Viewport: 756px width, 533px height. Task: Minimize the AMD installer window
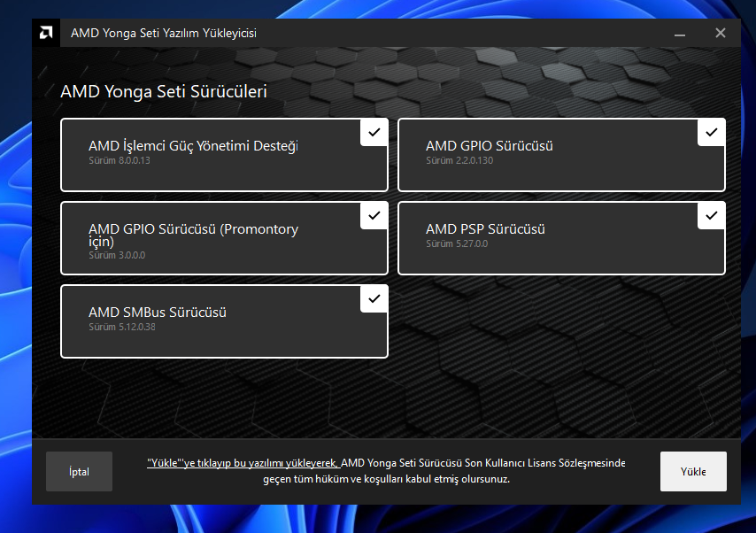680,33
